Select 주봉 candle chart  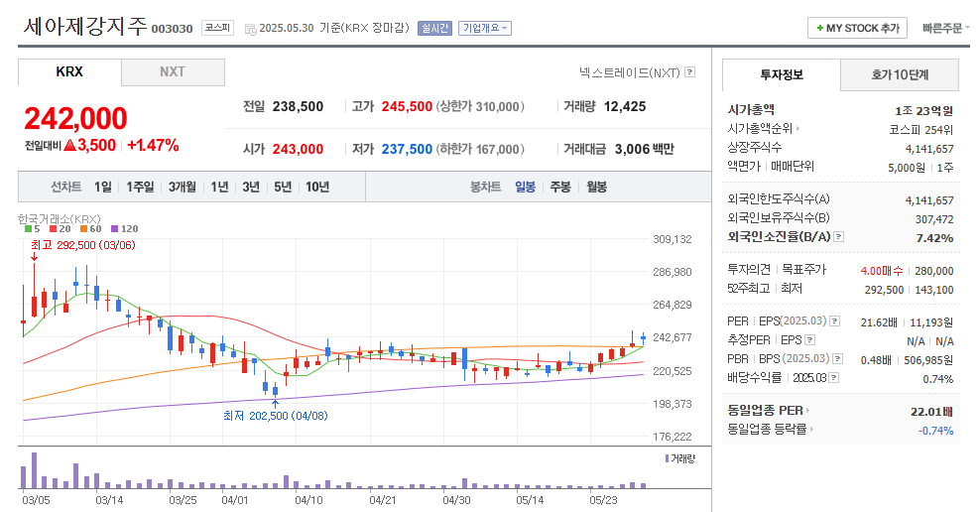click(x=560, y=187)
